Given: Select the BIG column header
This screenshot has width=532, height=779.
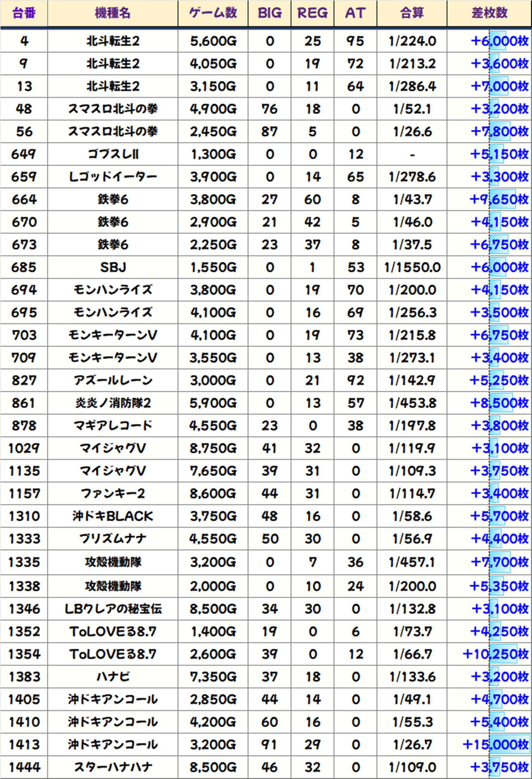Looking at the screenshot, I should (x=269, y=13).
